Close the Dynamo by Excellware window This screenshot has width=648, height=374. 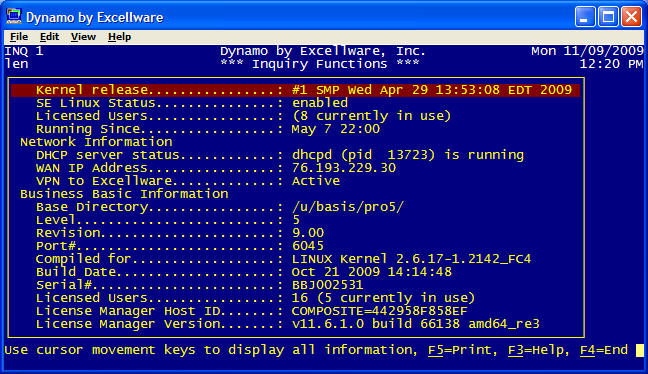631,17
